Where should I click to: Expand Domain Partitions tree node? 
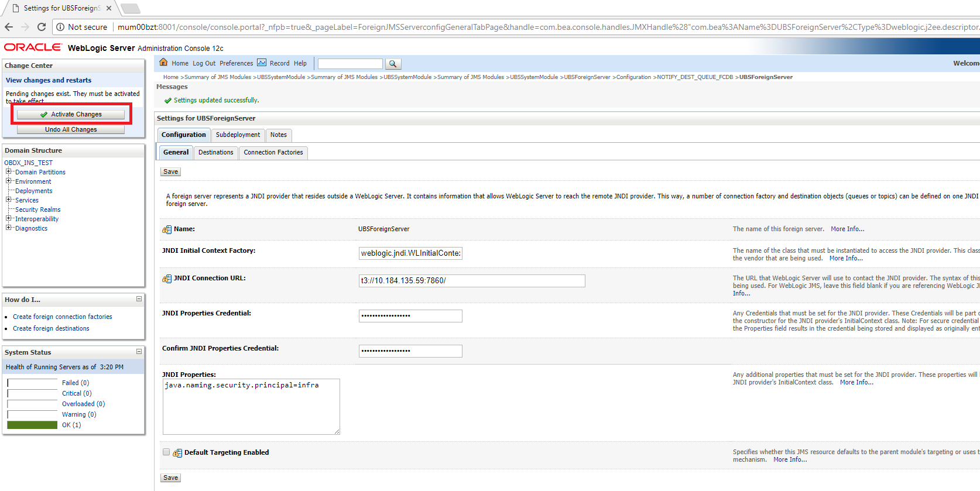[x=9, y=171]
